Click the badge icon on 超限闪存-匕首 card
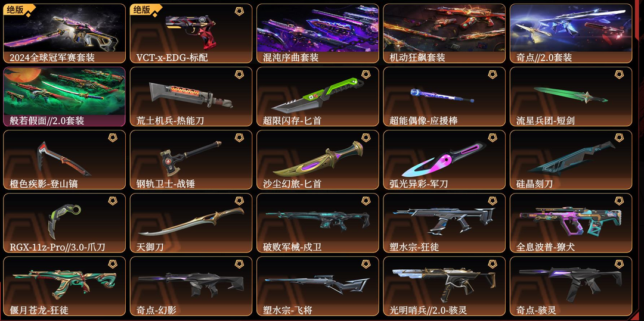 pos(366,74)
